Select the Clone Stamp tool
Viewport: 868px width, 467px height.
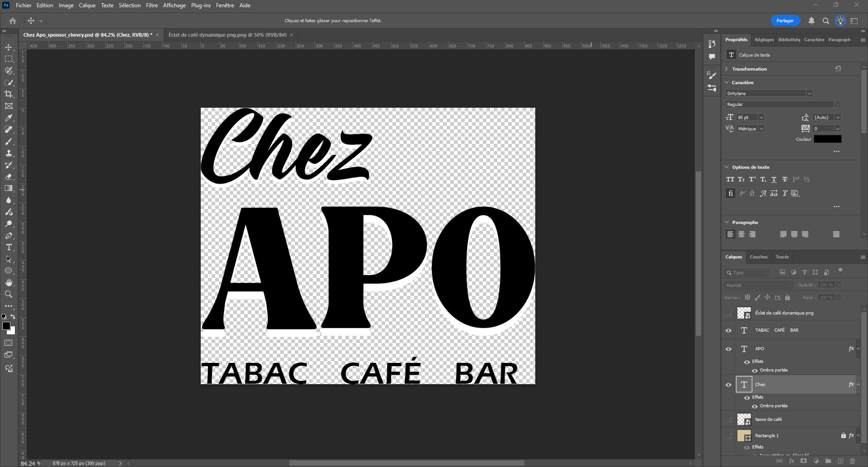tap(9, 153)
